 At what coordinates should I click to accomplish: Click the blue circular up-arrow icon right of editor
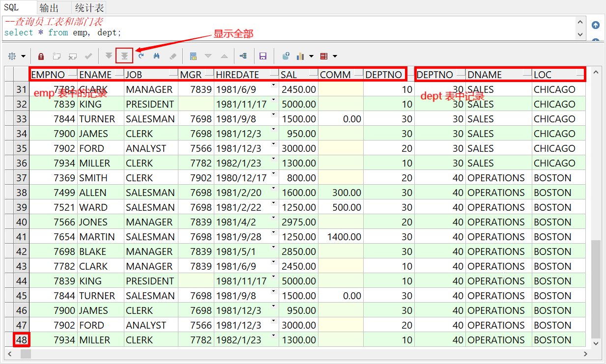[596, 25]
